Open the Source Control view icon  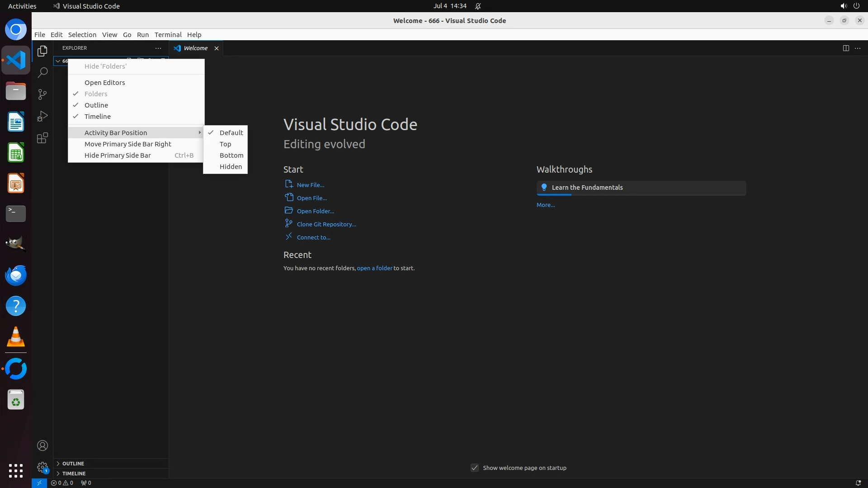point(42,94)
